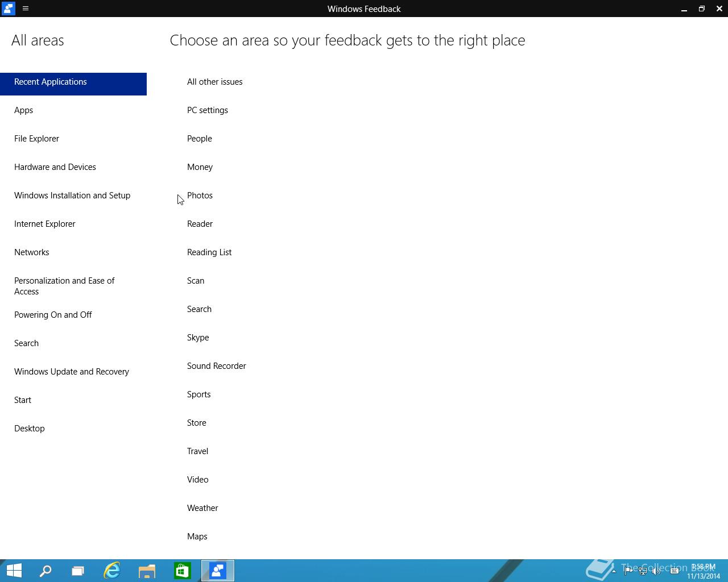Close the Windows Feedback window
The width and height of the screenshot is (728, 582).
pyautogui.click(x=719, y=9)
